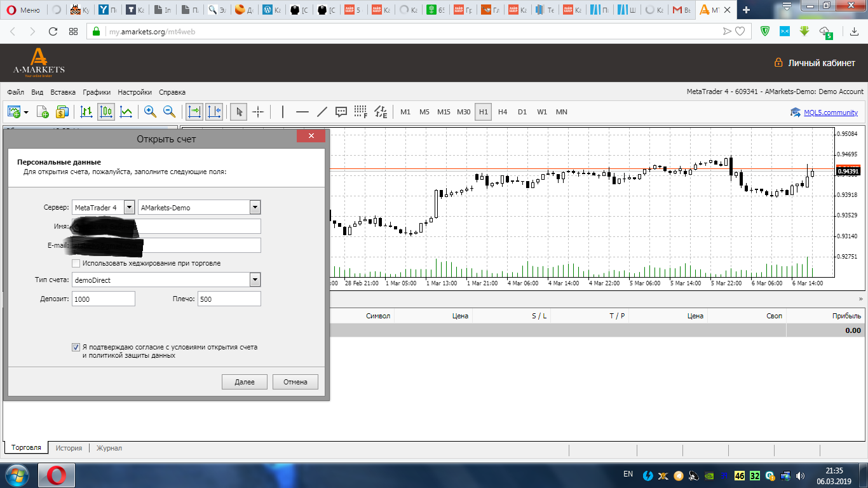
Task: Select the equidistant channel tool
Action: (x=381, y=112)
